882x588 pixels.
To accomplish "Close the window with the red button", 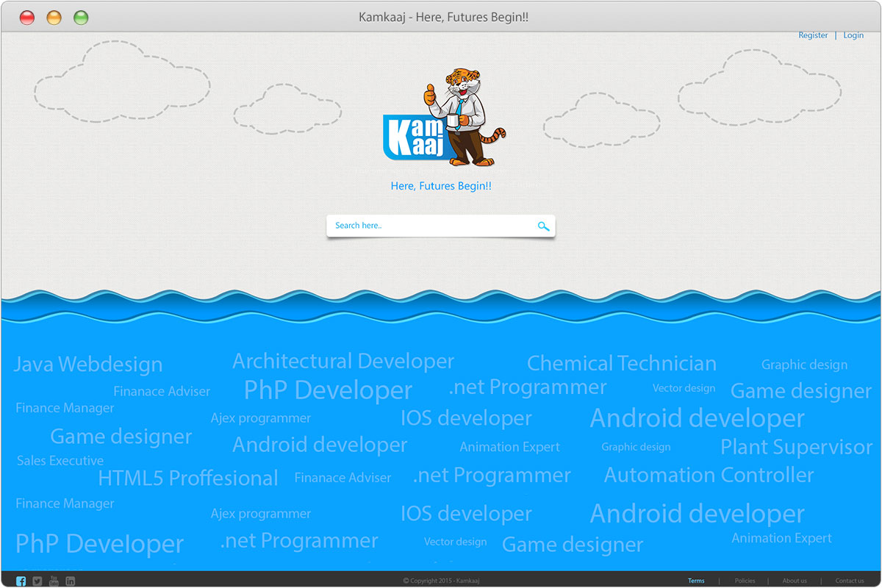I will pos(27,18).
